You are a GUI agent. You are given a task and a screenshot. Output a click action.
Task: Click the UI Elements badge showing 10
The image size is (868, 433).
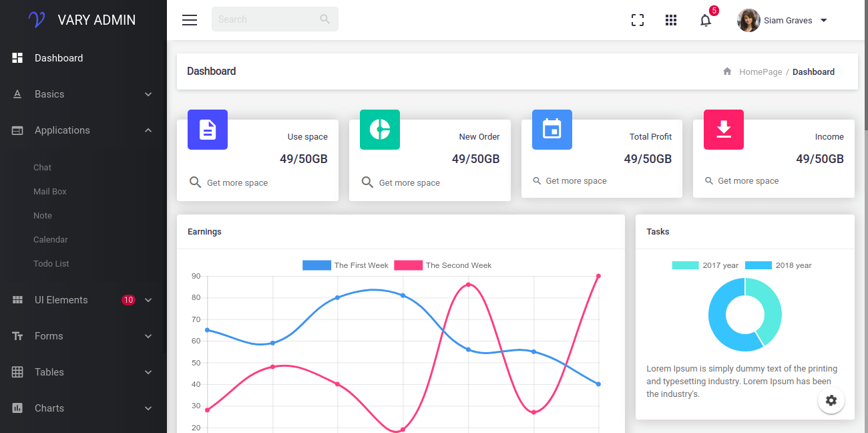(128, 300)
